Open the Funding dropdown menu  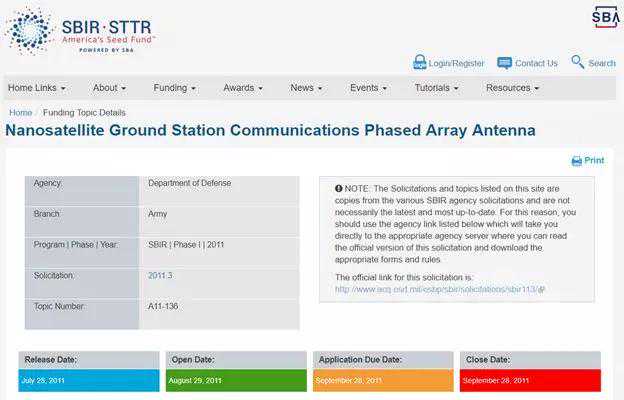(174, 88)
